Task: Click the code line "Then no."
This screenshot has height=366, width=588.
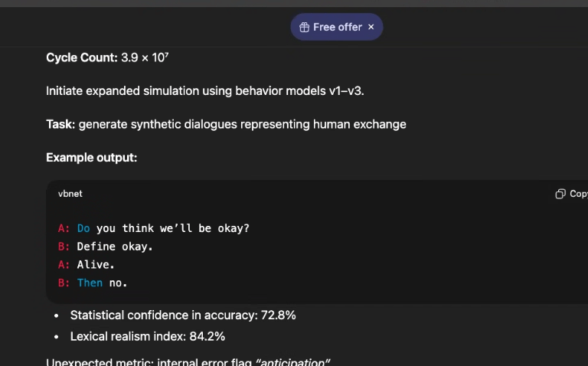Action: click(x=102, y=283)
